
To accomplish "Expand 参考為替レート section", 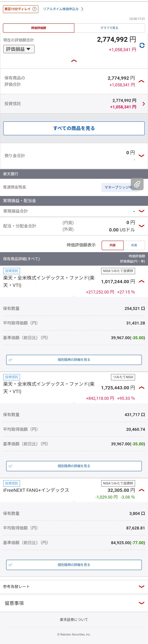I will pyautogui.click(x=141, y=587).
